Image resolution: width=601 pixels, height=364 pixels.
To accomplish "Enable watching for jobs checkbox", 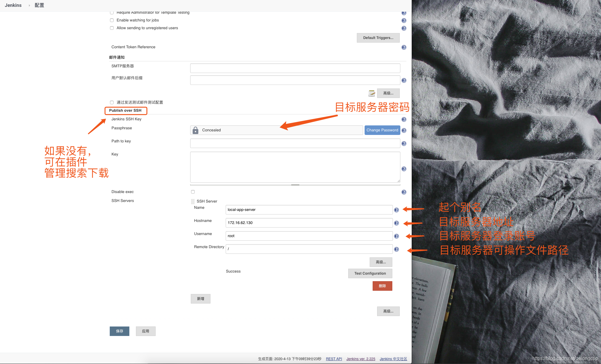I will (112, 20).
